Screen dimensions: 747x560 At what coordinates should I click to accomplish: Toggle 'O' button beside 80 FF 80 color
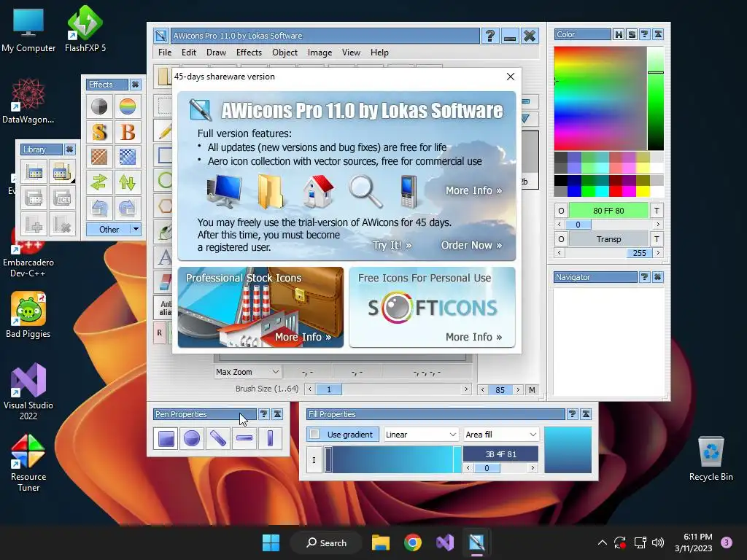click(561, 211)
